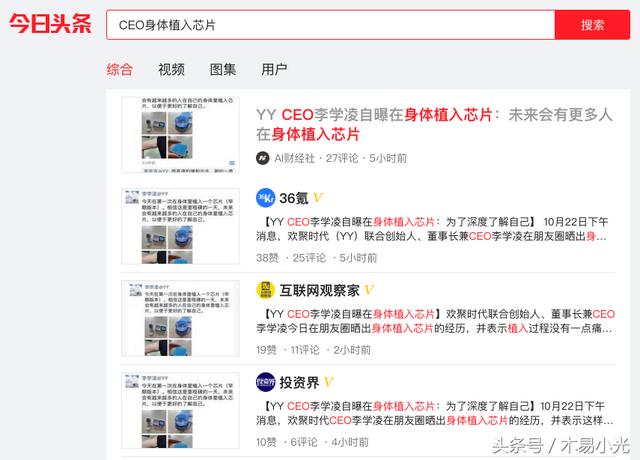The image size is (640, 460).
Task: Open thumbnail of the 互联网观察家 post
Action: click(180, 318)
